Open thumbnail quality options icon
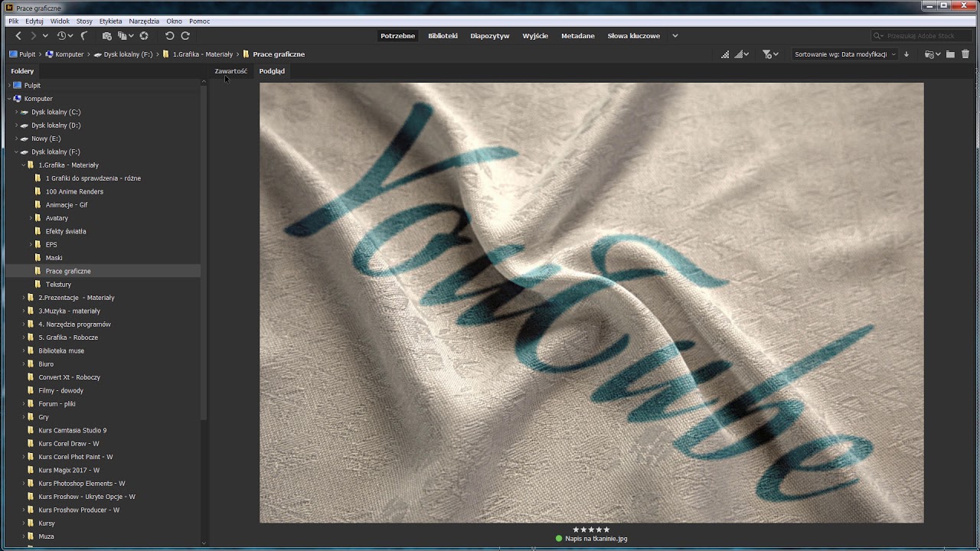 pyautogui.click(x=741, y=54)
